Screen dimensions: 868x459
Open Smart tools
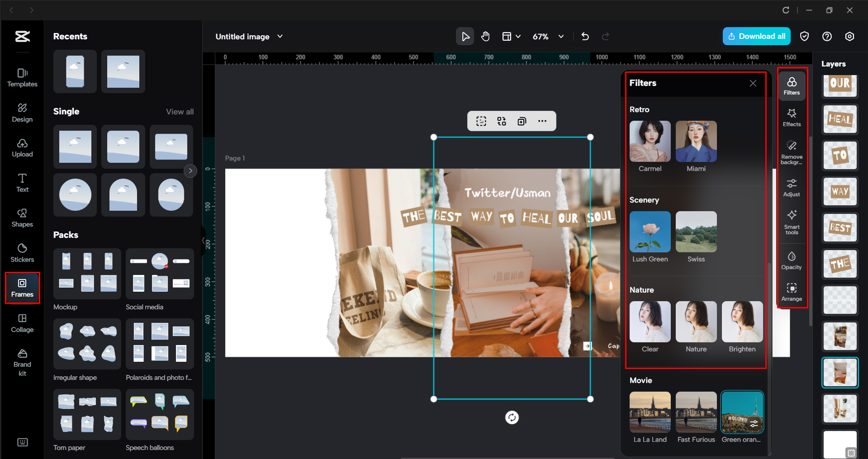pyautogui.click(x=792, y=222)
